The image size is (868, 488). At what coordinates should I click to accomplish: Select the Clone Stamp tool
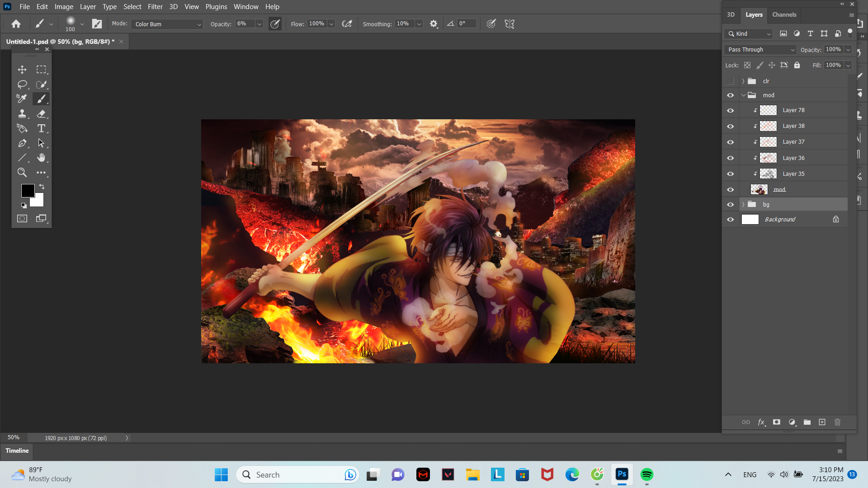tap(22, 114)
